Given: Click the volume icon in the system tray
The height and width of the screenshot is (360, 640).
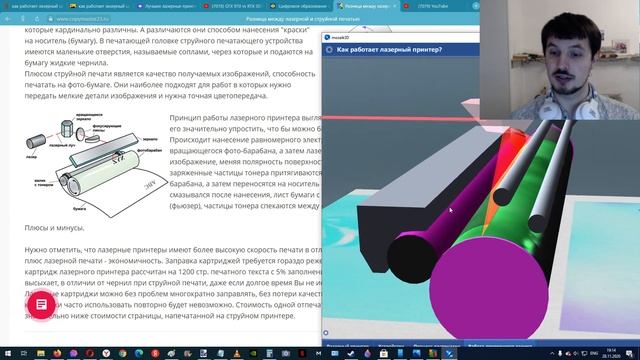Looking at the screenshot, I should click(576, 353).
